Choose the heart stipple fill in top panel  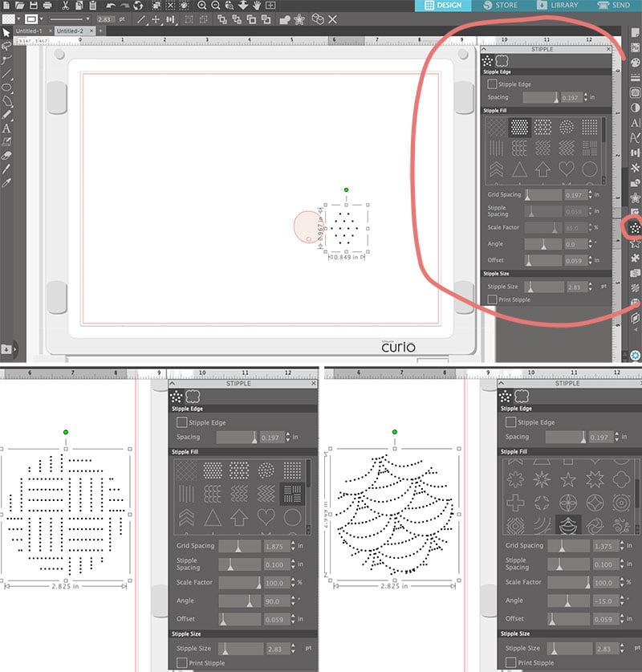coord(567,169)
